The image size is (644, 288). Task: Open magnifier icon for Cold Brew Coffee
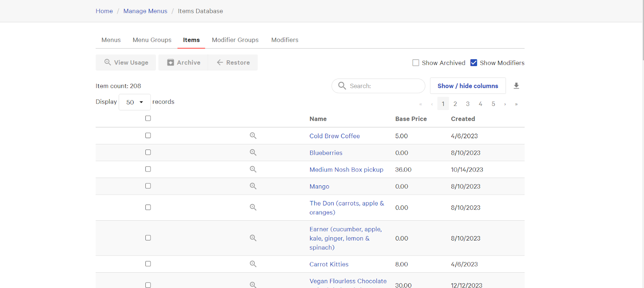253,136
